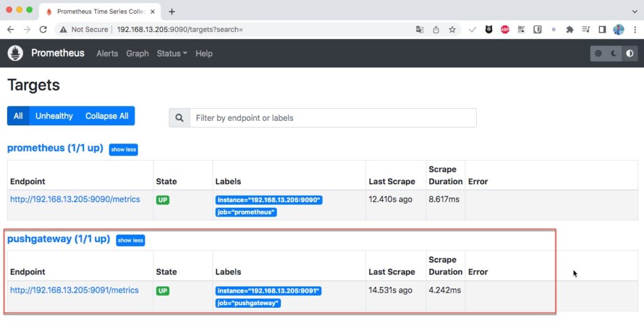Click instance="192.168.13.205:9090" label badge
This screenshot has width=644, height=326.
point(269,200)
